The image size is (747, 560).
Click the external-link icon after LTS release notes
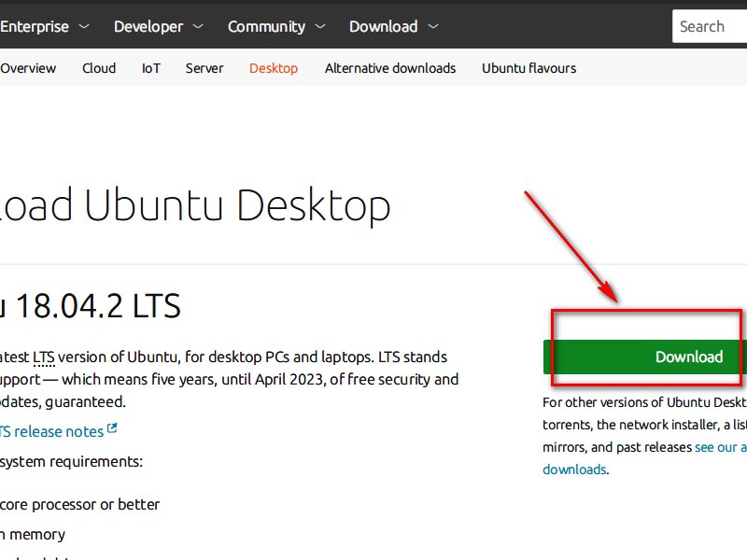click(113, 429)
